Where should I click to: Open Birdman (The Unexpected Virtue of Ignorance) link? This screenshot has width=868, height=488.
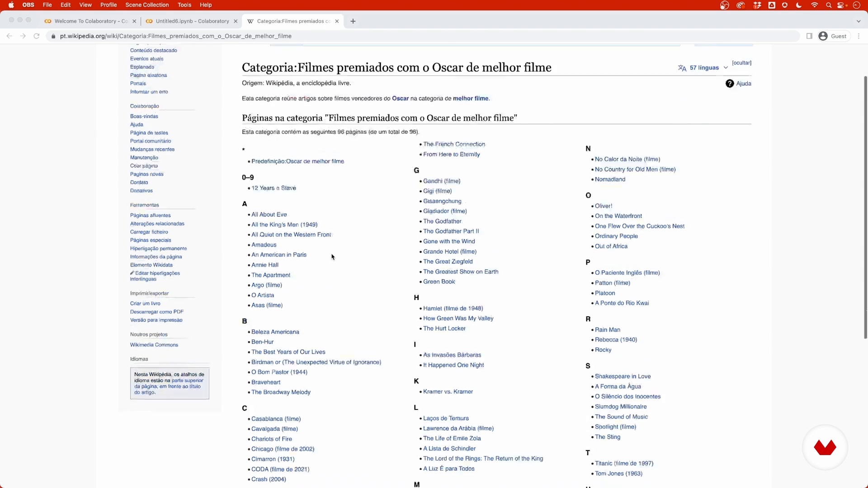point(316,362)
